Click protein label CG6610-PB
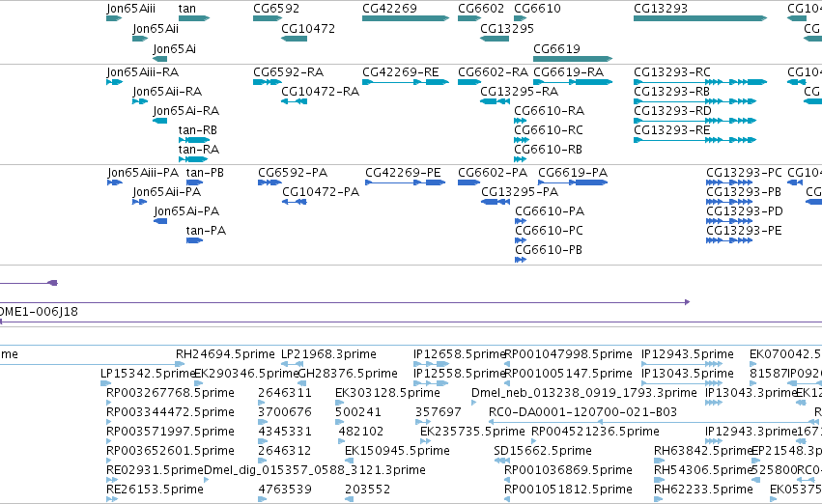Screen dimensions: 822x504 (549, 250)
